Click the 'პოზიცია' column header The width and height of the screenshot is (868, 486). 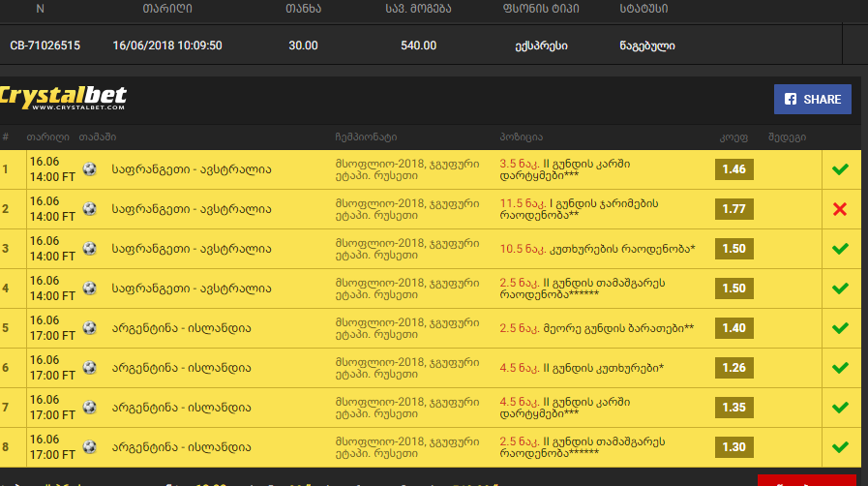click(x=521, y=137)
